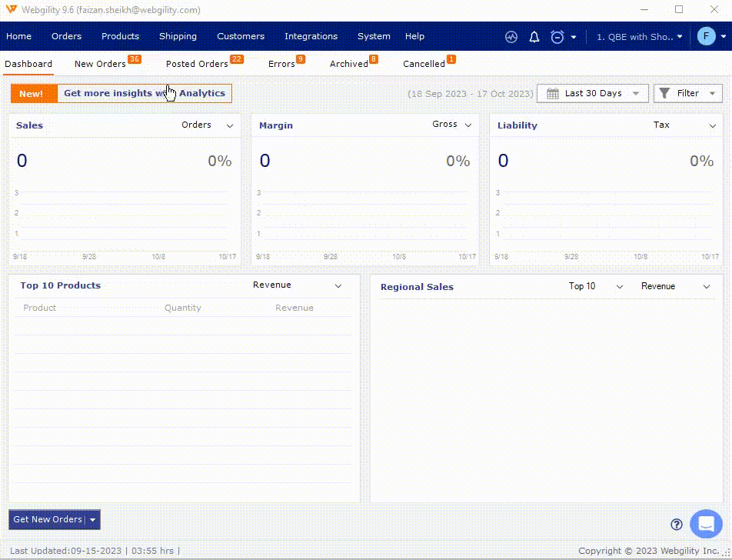Open the help question mark icon
Screen dimensions: 732x560
point(676,524)
